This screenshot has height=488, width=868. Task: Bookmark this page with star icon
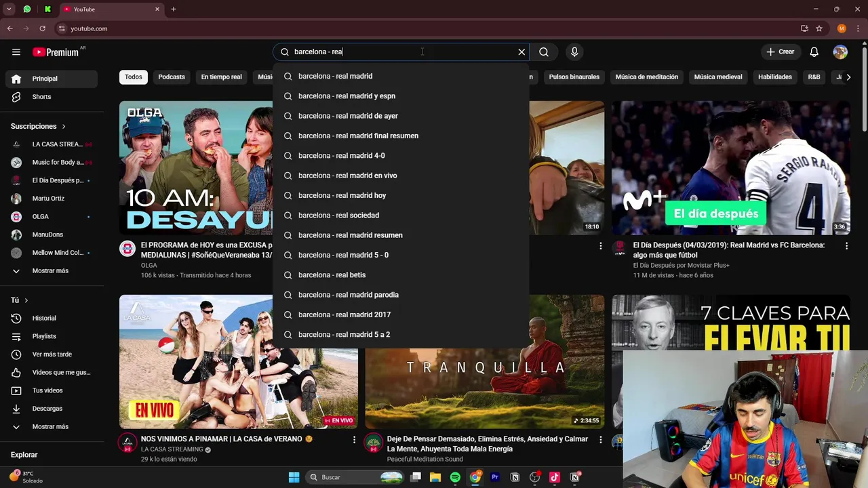point(819,28)
